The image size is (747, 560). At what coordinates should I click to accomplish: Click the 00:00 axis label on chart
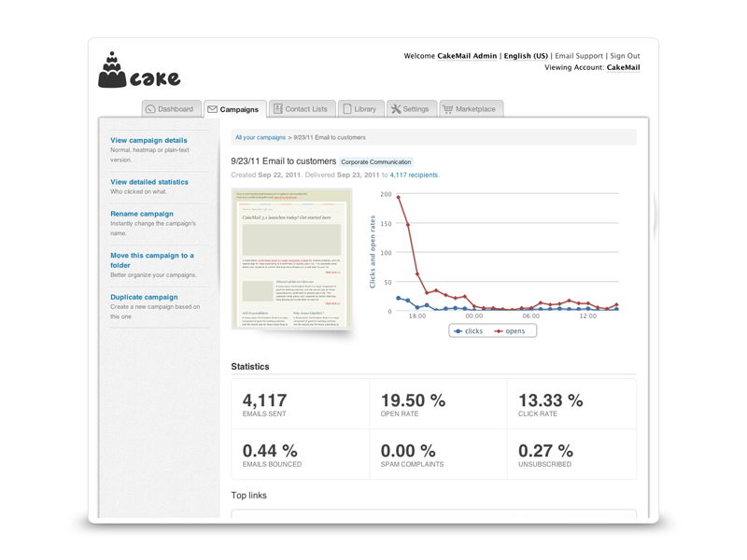coord(474,315)
